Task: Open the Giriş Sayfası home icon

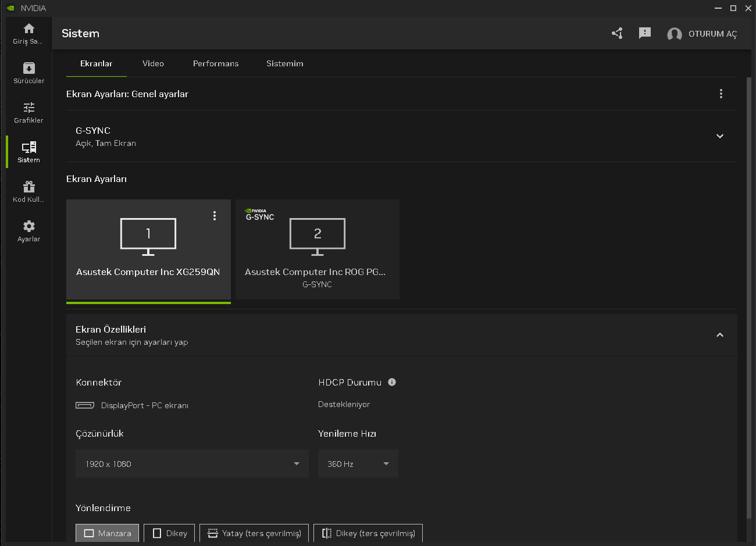Action: [x=28, y=33]
